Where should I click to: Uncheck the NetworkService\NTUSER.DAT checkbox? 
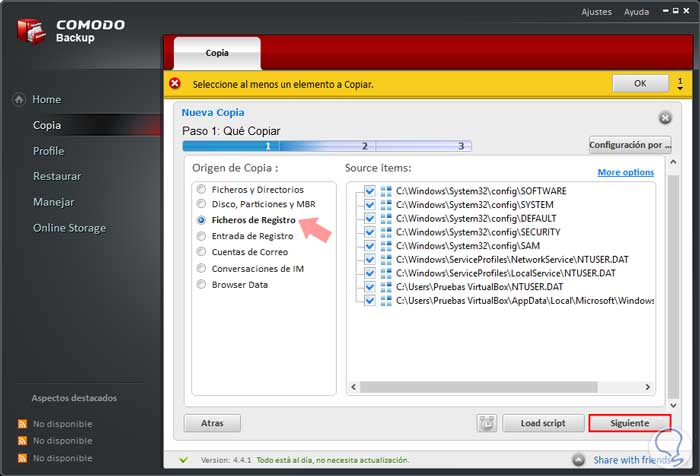[370, 259]
